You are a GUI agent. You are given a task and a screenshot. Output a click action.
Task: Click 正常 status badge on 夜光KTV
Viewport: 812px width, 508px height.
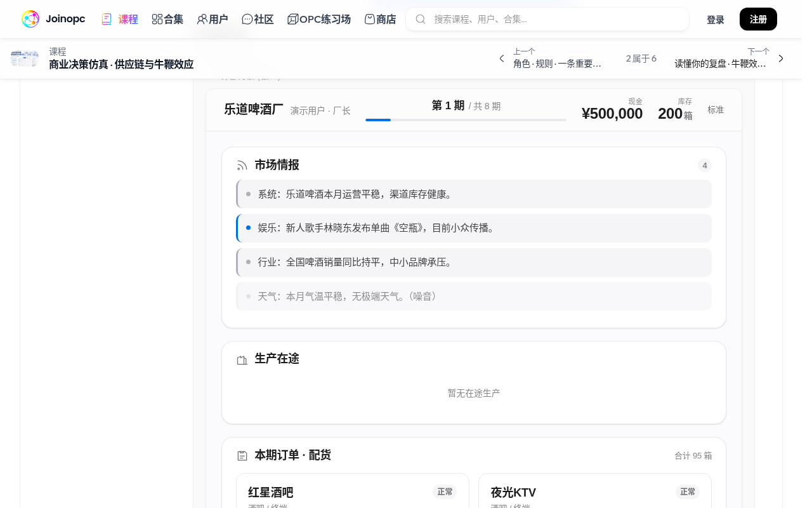point(688,491)
